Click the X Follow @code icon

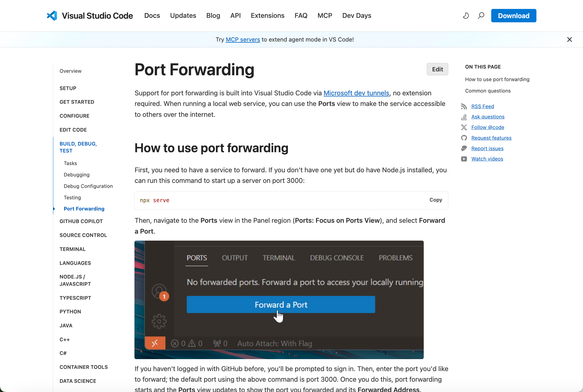[x=464, y=127]
